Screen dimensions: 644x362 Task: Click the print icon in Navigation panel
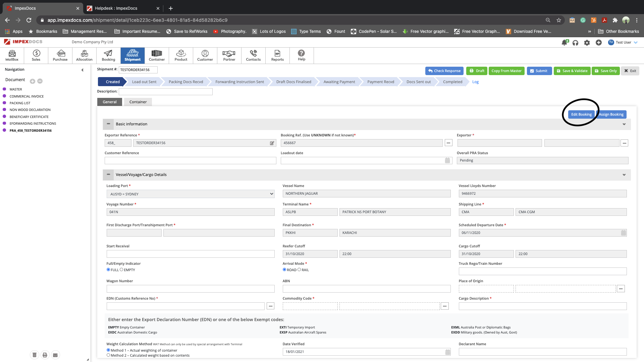coord(45,355)
